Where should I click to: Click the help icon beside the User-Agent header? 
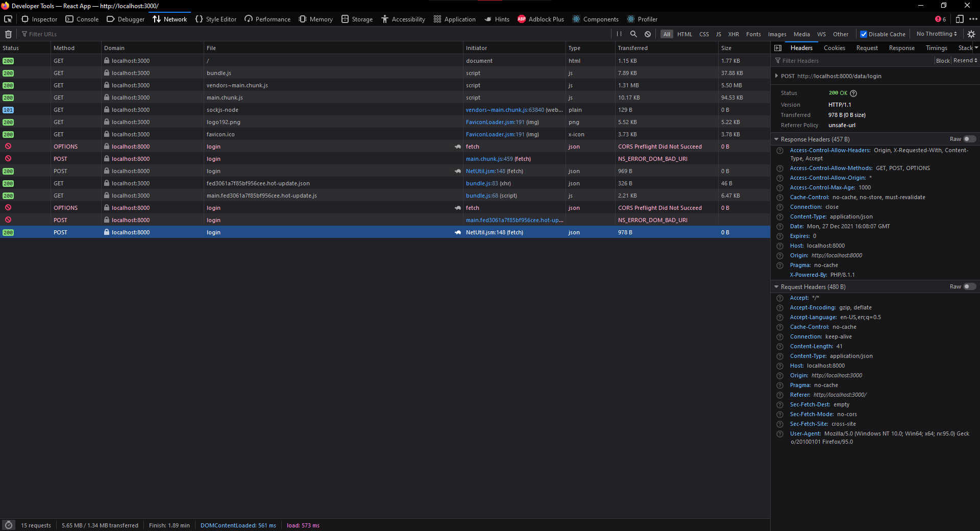(x=780, y=434)
